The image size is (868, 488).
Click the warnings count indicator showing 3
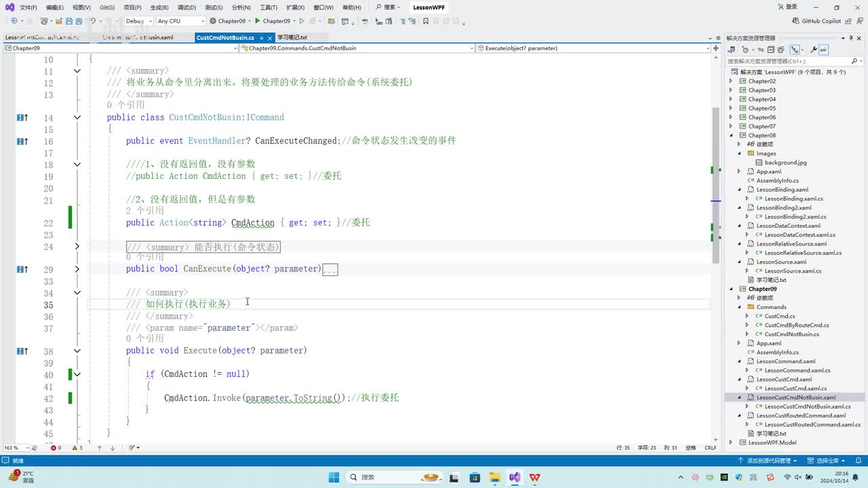[77, 448]
